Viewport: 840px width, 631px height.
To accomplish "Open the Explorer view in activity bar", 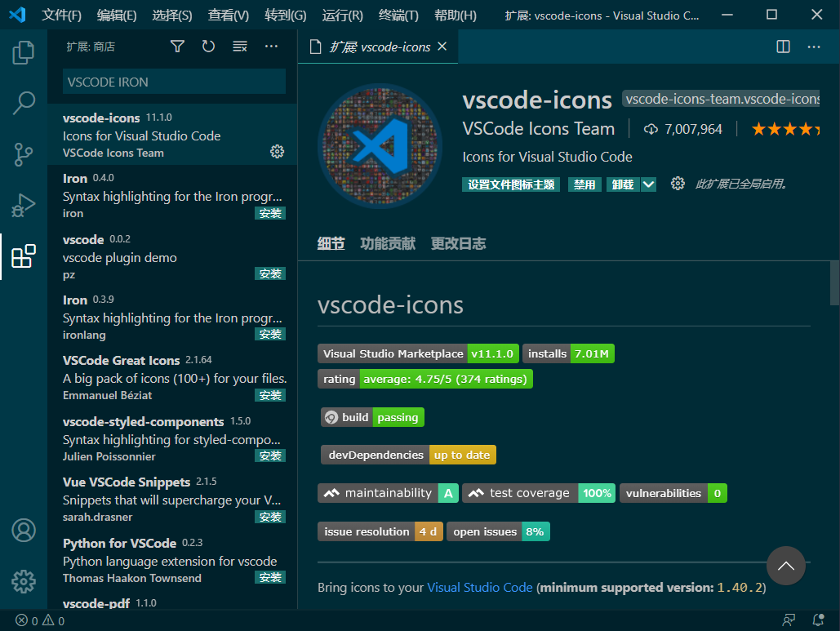I will tap(24, 52).
